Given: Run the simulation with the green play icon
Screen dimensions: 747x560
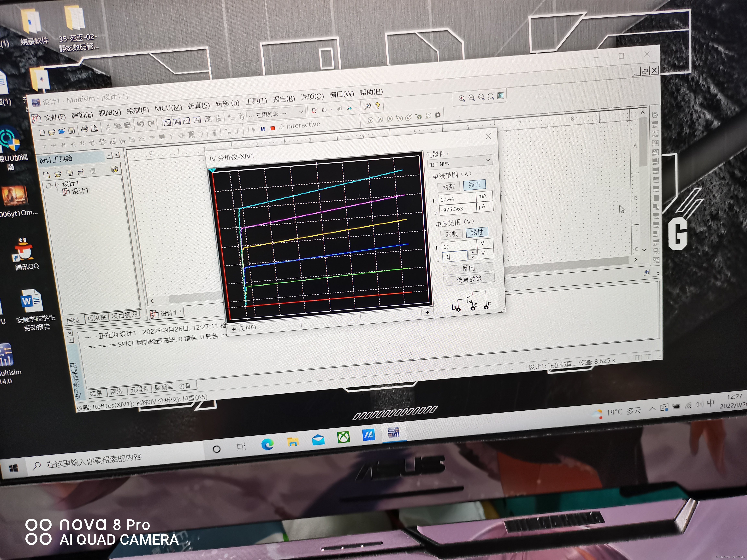Looking at the screenshot, I should click(x=253, y=130).
